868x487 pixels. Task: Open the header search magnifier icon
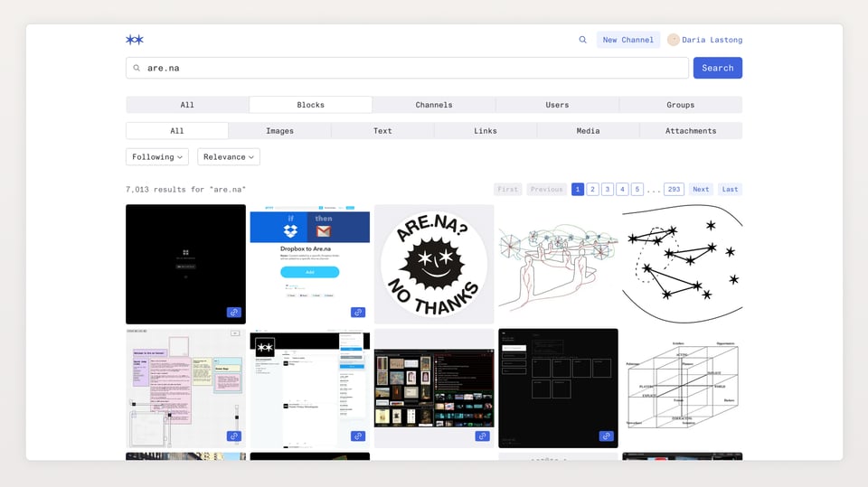(582, 40)
